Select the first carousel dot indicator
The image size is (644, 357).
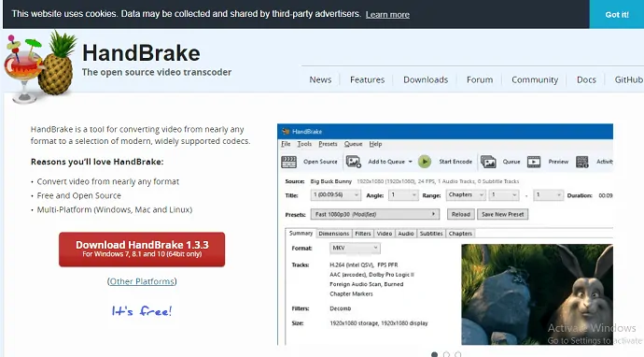point(435,354)
